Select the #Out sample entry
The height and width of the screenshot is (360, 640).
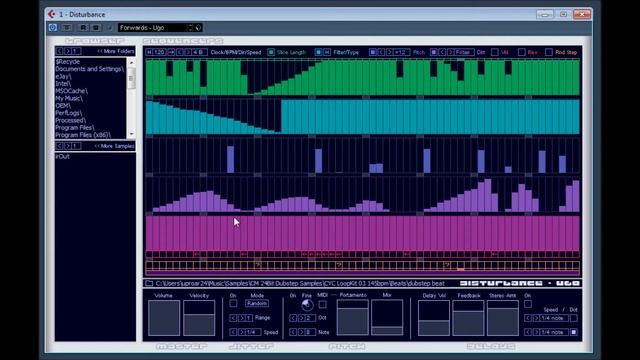(62, 156)
